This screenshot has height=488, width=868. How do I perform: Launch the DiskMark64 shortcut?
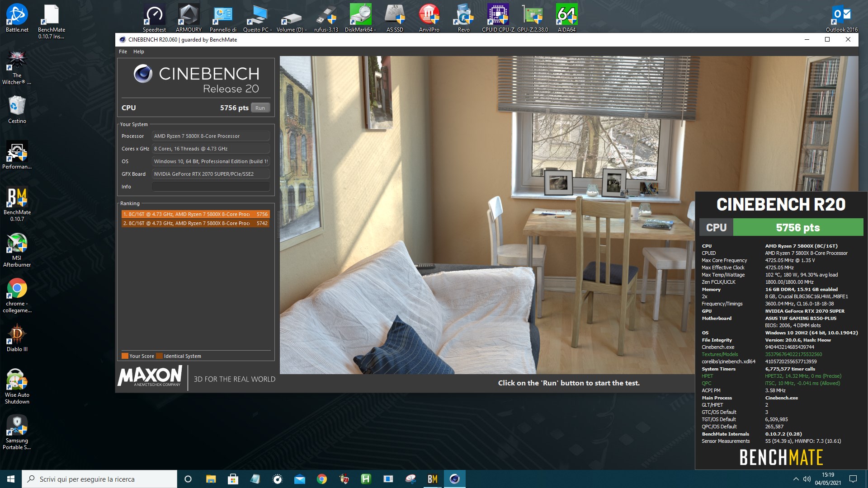[x=360, y=18]
